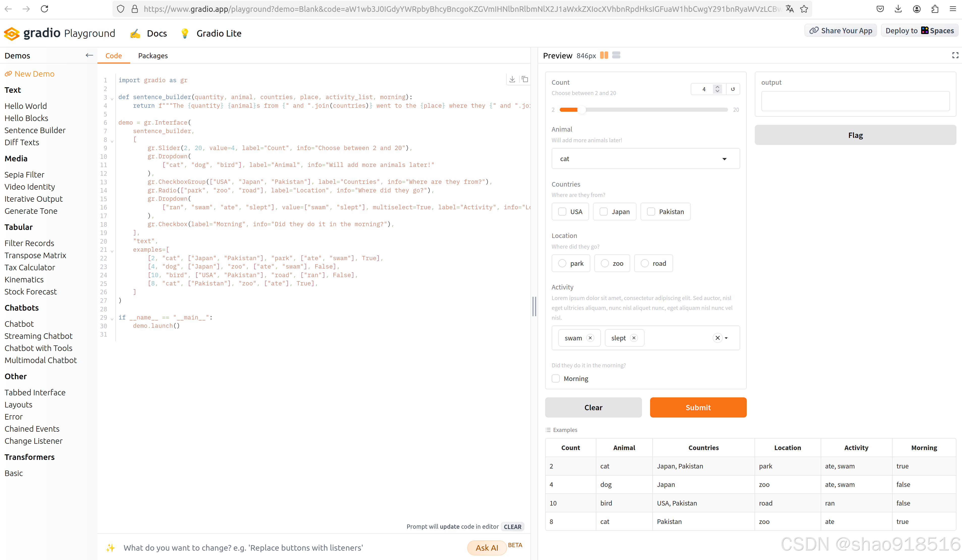
Task: Click the Count slider track
Action: click(649, 109)
